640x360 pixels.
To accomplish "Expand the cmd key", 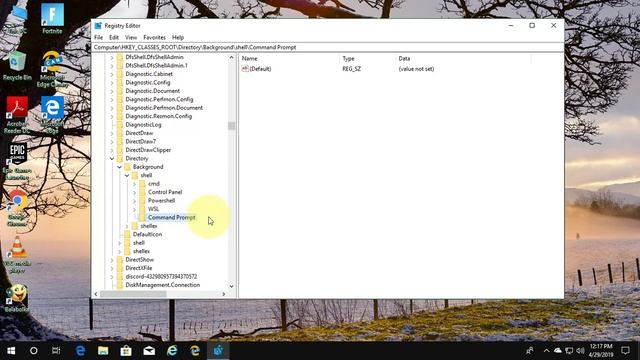I will pyautogui.click(x=135, y=184).
